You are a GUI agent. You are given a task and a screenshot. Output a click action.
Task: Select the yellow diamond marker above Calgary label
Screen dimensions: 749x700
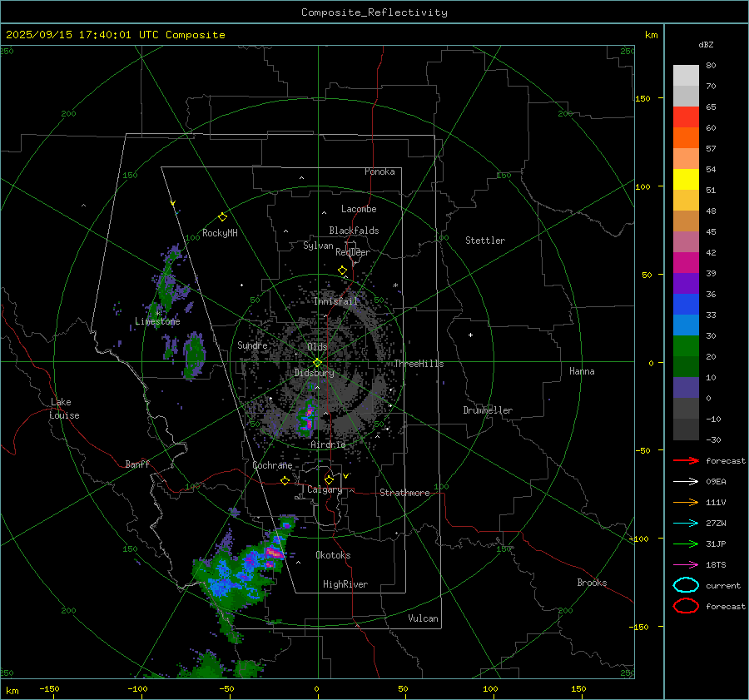tap(329, 479)
